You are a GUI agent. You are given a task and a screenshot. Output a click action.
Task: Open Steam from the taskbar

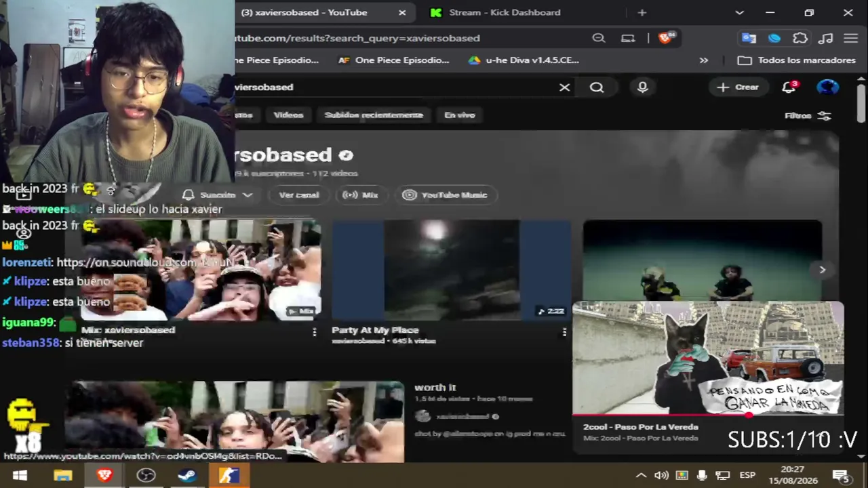(x=187, y=475)
